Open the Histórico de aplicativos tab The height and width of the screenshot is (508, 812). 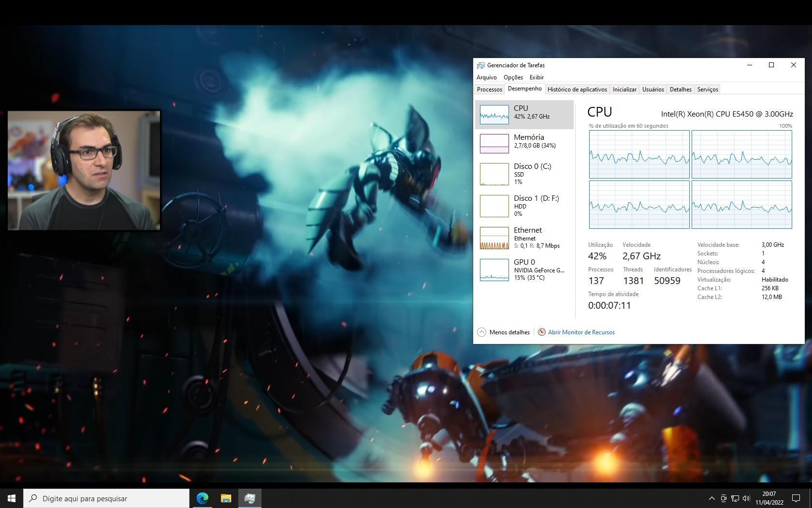pyautogui.click(x=577, y=90)
